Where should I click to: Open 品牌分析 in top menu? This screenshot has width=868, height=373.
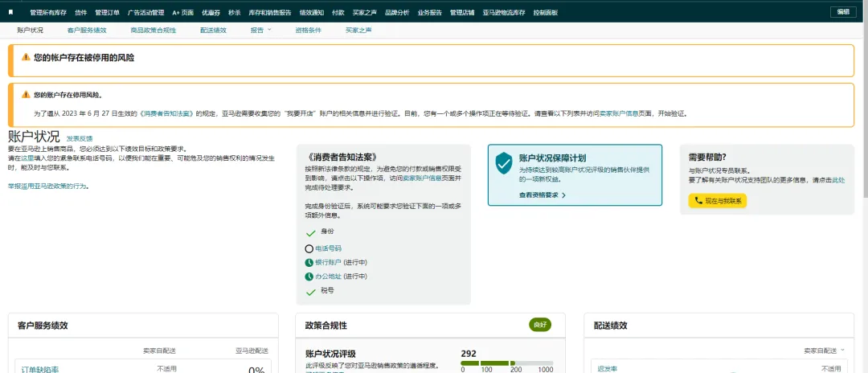click(397, 12)
